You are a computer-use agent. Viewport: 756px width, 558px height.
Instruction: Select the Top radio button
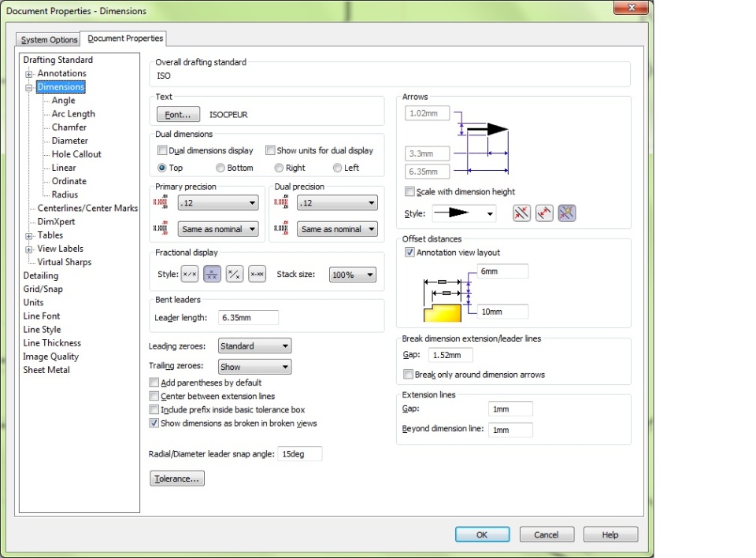162,168
